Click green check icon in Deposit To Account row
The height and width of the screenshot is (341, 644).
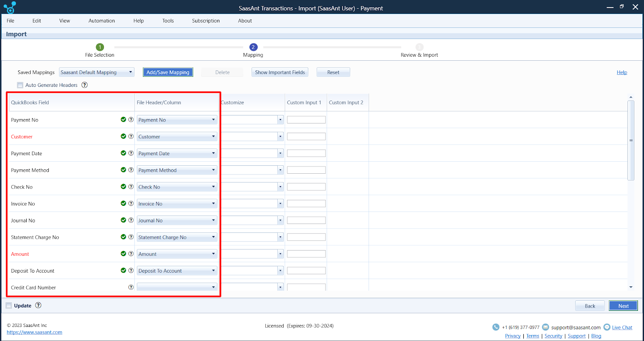123,270
